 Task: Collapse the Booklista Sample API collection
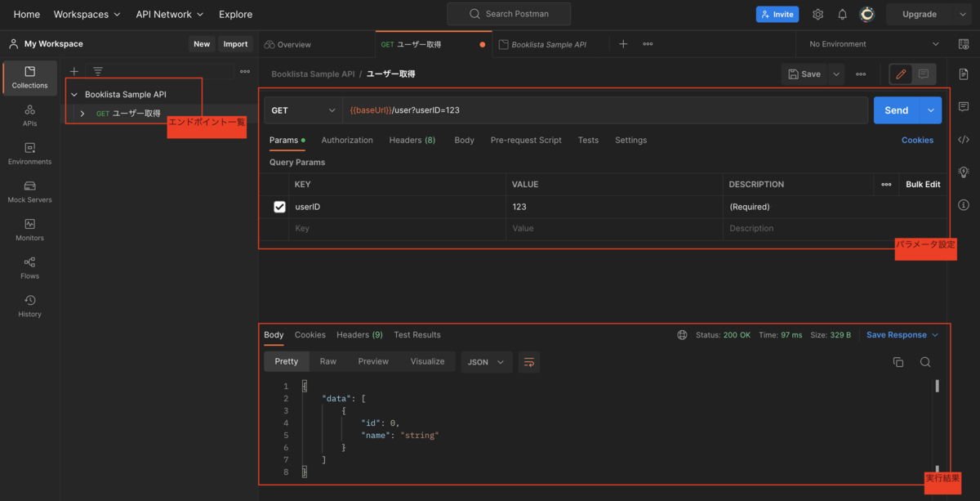click(74, 95)
